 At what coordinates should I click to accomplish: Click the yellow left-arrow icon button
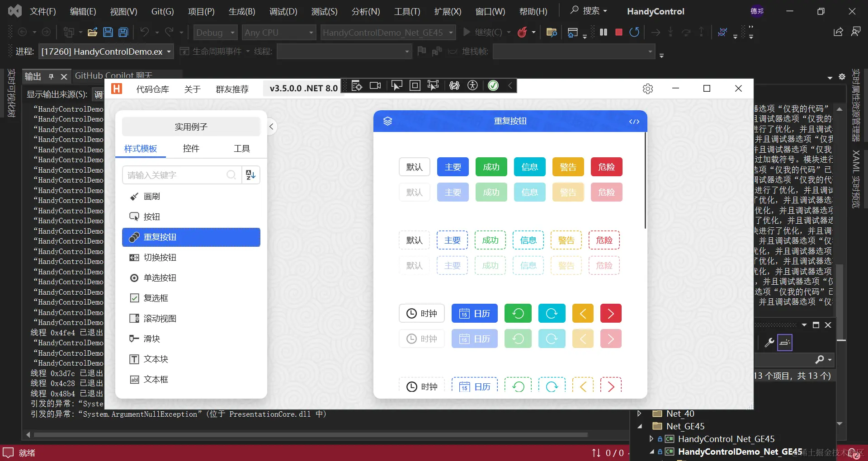(x=583, y=313)
